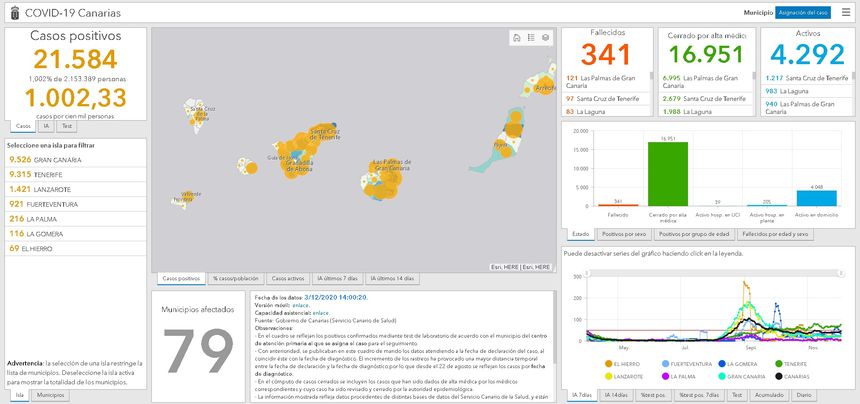This screenshot has width=860, height=404.
Task: Click the Canarias government crest logo
Action: tap(10, 12)
